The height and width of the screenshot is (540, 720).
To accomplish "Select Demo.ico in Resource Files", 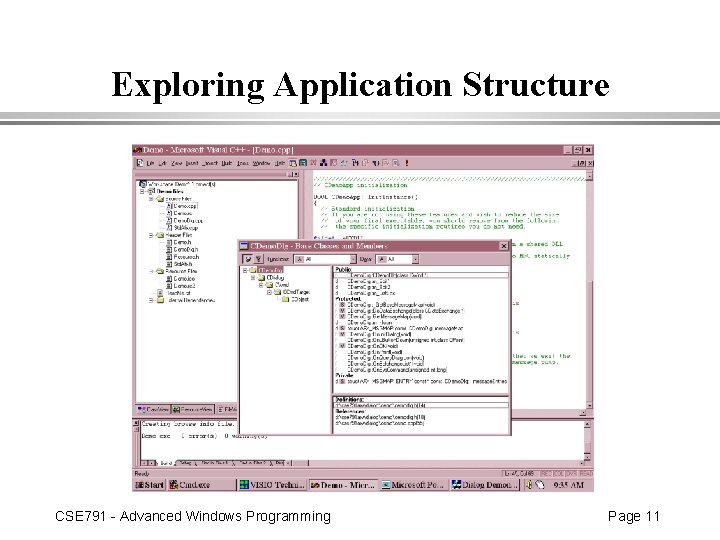I will pyautogui.click(x=180, y=279).
